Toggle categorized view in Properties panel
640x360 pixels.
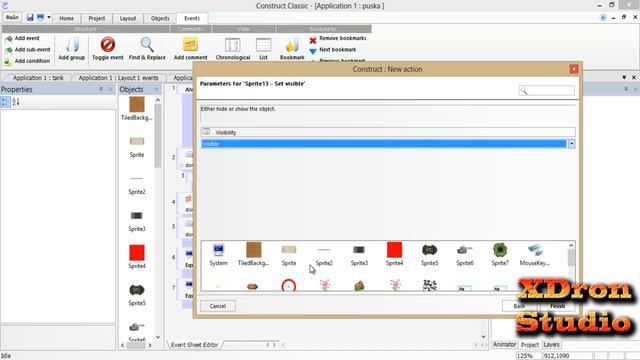click(x=5, y=102)
